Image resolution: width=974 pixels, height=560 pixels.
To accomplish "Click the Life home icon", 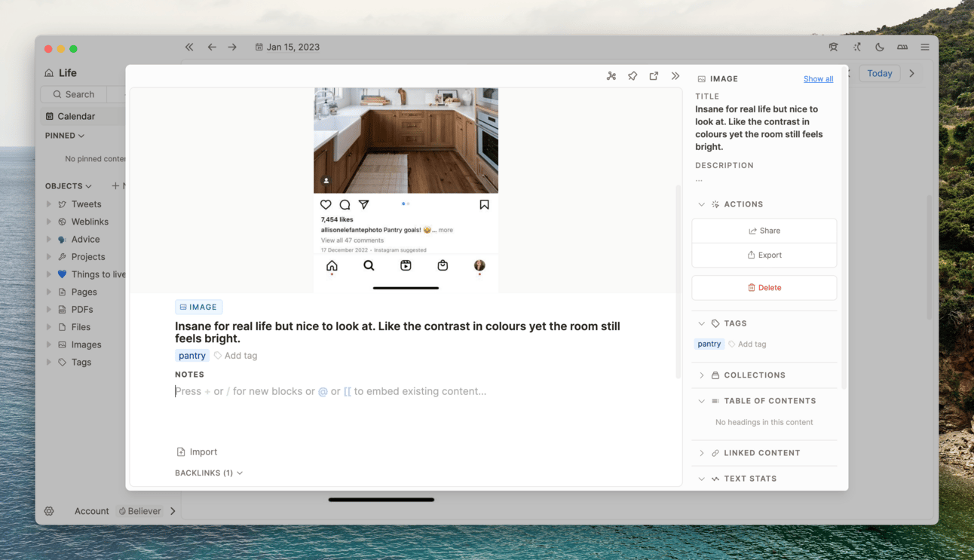I will coord(49,73).
